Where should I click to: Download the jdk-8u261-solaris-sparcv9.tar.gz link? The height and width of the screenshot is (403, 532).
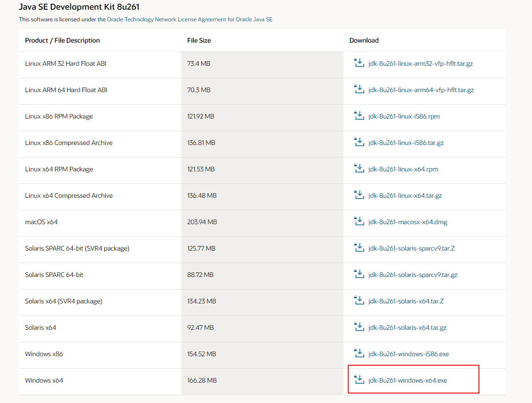coord(413,275)
